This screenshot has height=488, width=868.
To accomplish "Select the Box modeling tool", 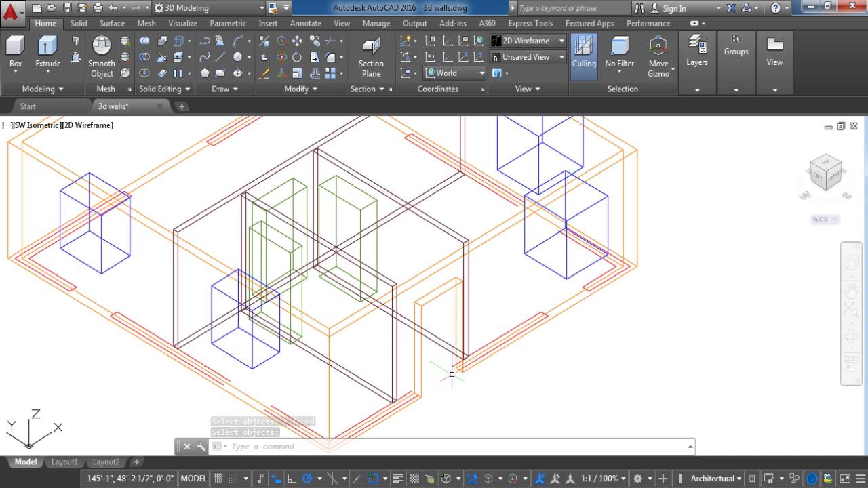I will (x=16, y=54).
